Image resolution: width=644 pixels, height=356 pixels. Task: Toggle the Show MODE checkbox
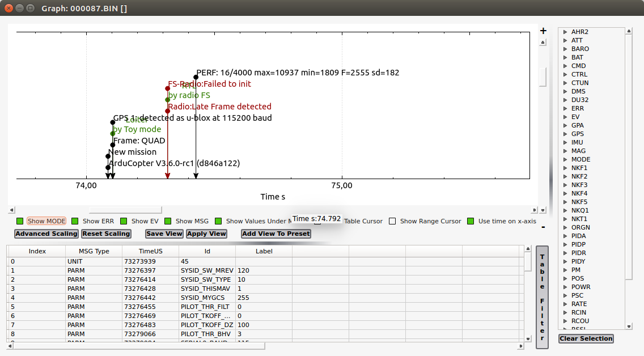pos(20,221)
